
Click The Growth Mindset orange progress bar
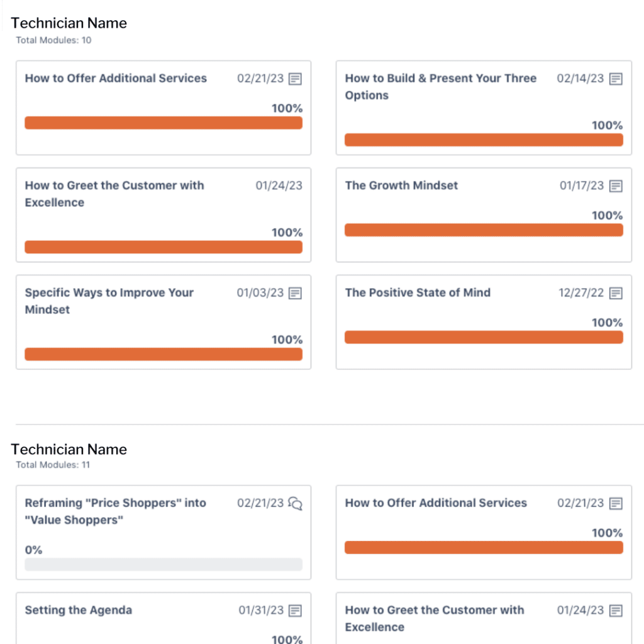[484, 230]
